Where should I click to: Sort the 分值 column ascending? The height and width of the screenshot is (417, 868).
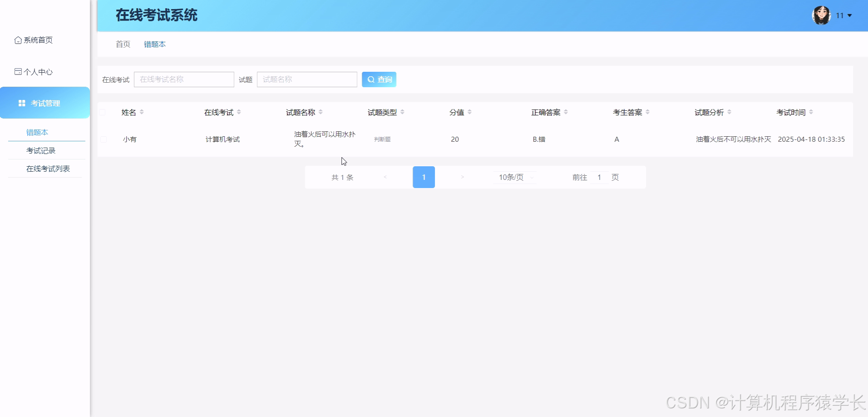coord(470,110)
